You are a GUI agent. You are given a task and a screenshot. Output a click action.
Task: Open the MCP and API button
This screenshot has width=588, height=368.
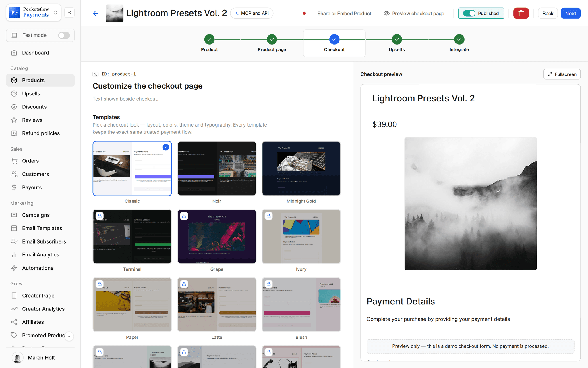click(252, 13)
